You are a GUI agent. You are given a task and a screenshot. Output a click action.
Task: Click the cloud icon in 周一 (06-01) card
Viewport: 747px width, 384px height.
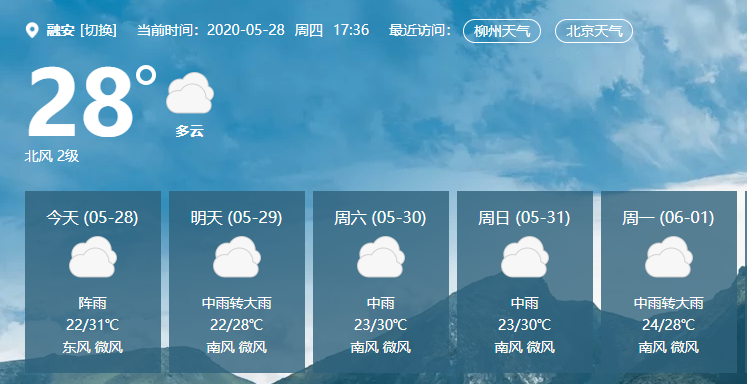(x=669, y=257)
